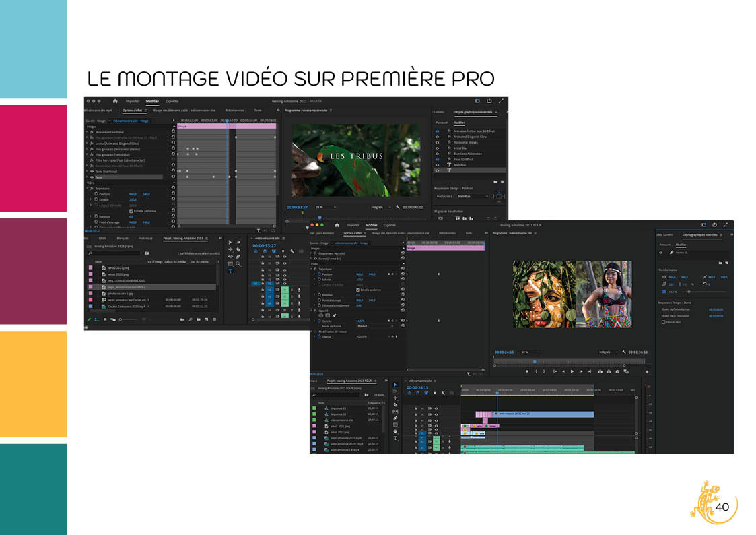
Task: Hide the Horizontal streaks layer
Action: pyautogui.click(x=438, y=142)
